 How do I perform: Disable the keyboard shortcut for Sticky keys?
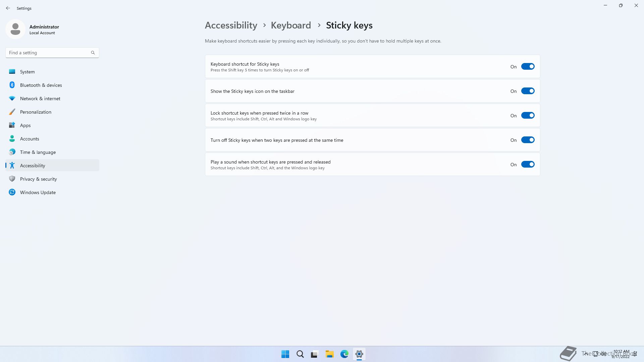pyautogui.click(x=528, y=67)
